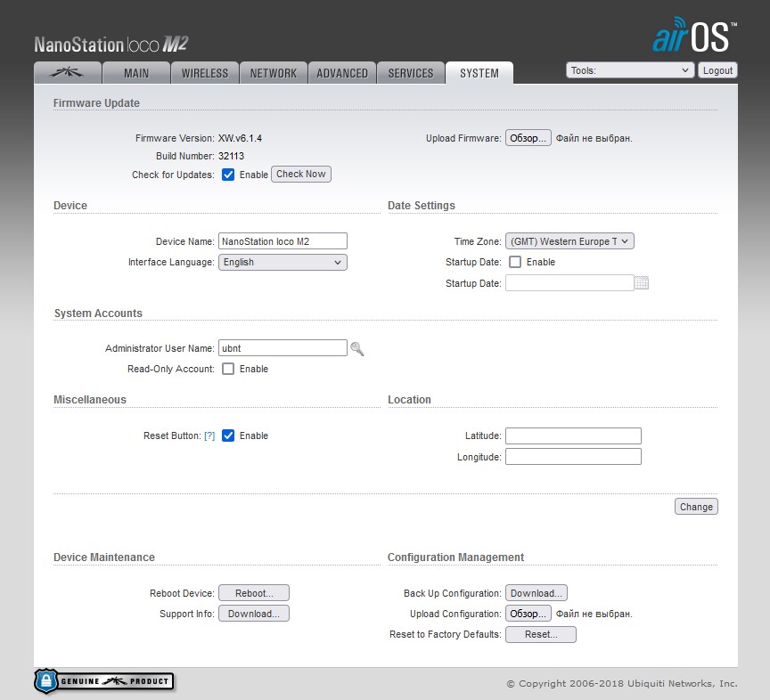Click the Logout button
770x700 pixels.
(x=717, y=70)
